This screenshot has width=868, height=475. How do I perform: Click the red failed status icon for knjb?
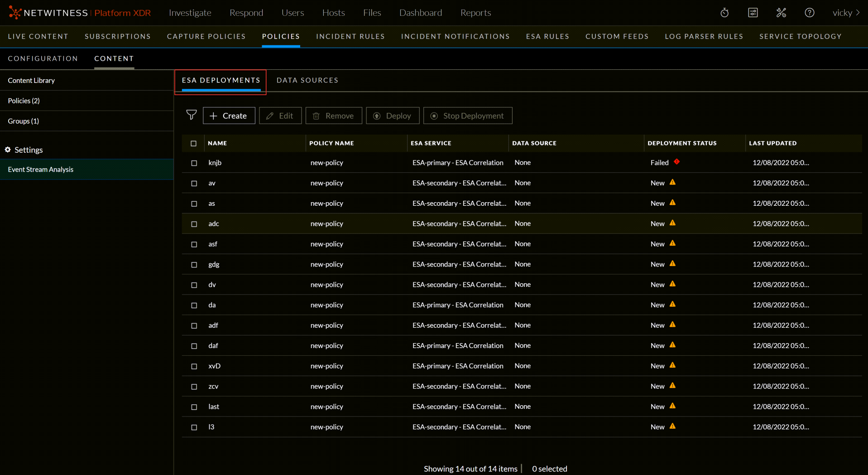pyautogui.click(x=676, y=162)
